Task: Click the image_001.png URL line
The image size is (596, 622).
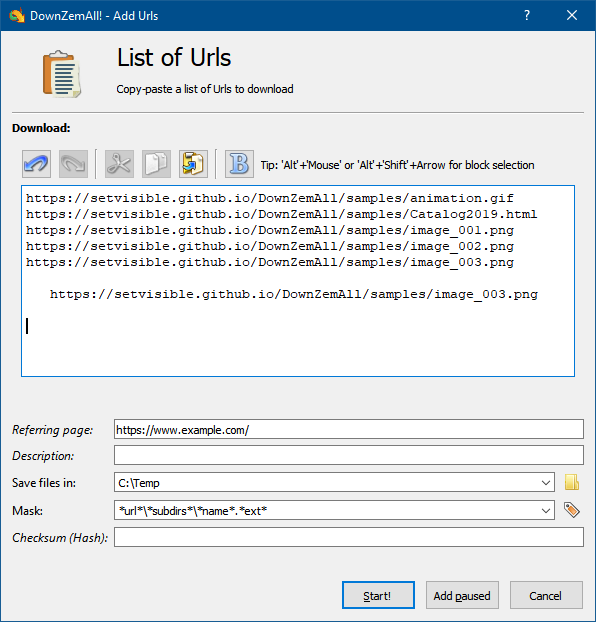Action: (270, 230)
